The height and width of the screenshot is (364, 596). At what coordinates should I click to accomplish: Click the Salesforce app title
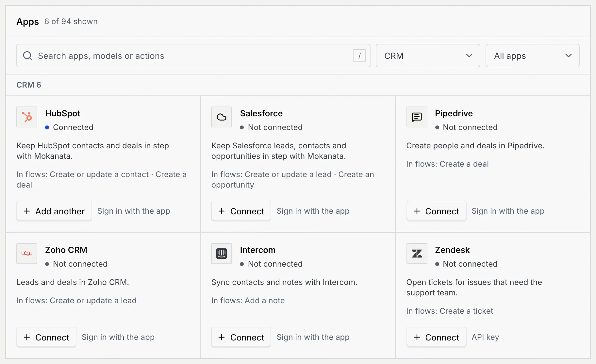(261, 113)
